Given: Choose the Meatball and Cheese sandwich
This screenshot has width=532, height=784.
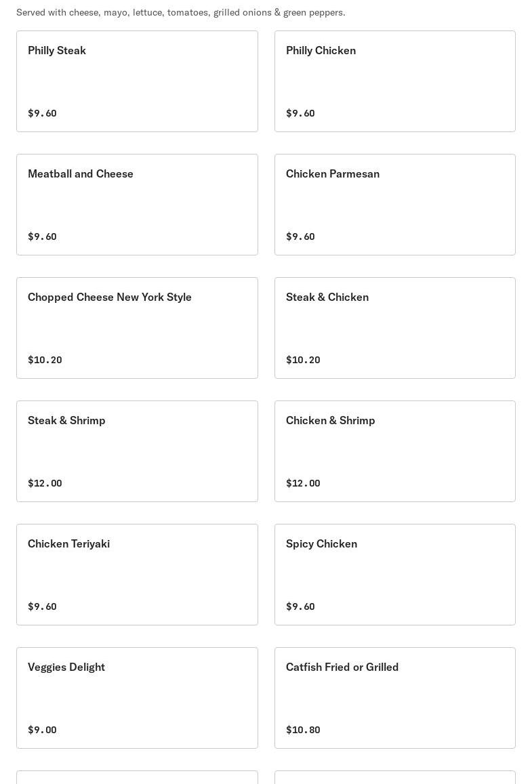Looking at the screenshot, I should click(x=137, y=205).
